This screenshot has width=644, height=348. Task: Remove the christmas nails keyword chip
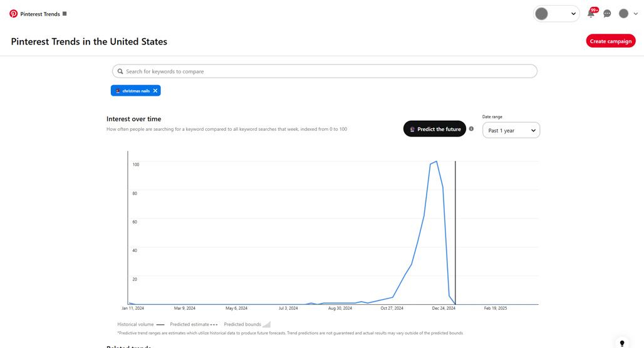tap(155, 91)
